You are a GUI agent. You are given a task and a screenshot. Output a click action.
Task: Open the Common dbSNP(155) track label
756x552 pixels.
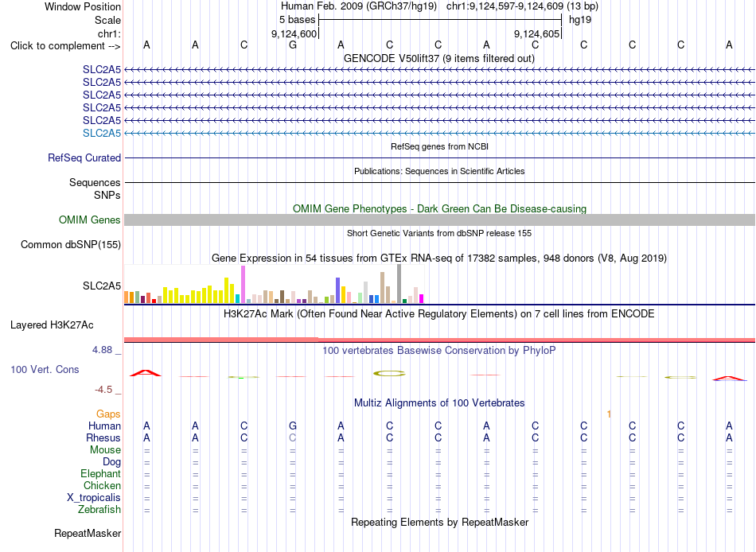(70, 244)
